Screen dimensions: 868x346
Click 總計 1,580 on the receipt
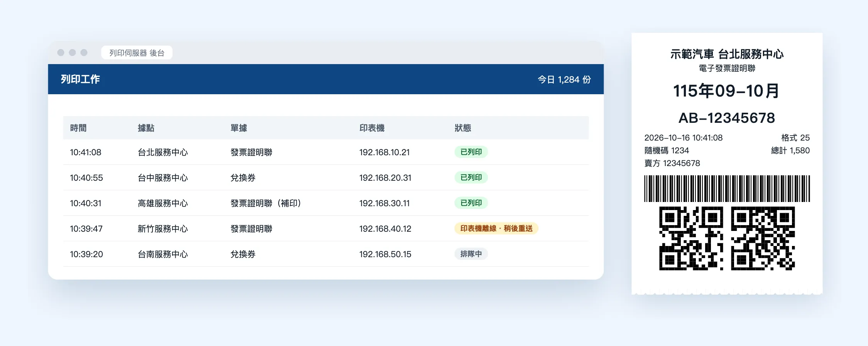click(x=790, y=151)
